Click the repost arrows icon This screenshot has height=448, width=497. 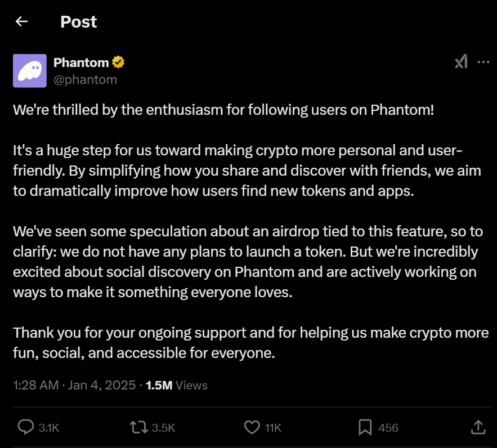click(138, 428)
